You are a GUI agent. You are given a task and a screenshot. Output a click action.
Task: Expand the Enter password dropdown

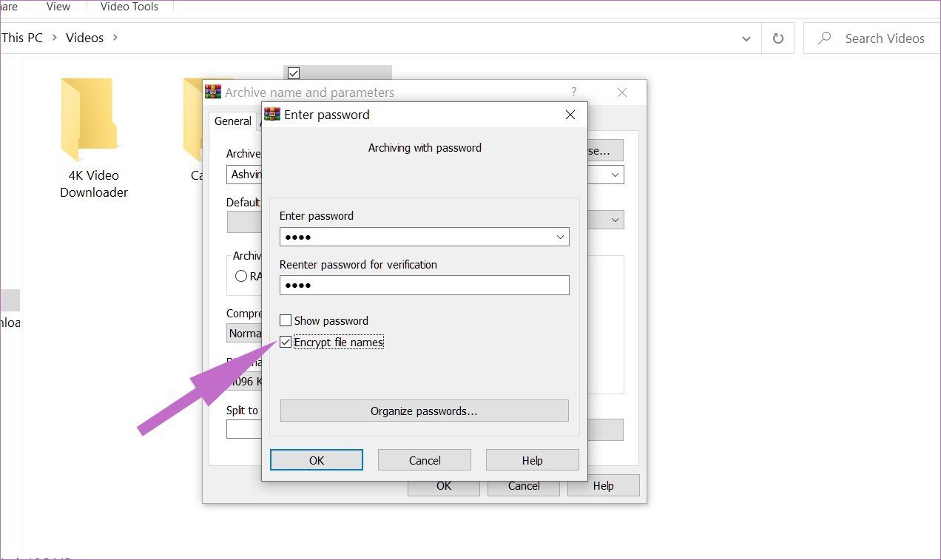coord(560,237)
